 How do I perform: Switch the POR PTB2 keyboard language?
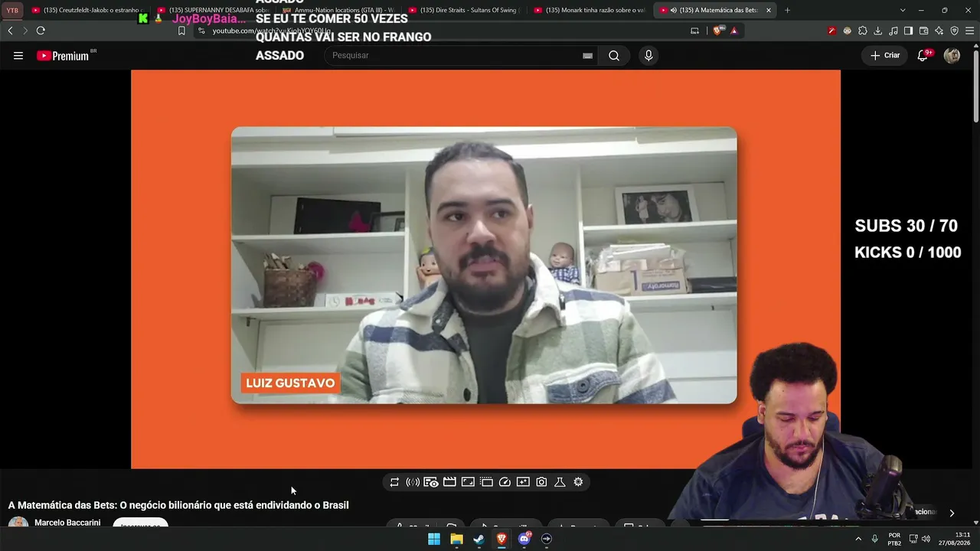894,539
